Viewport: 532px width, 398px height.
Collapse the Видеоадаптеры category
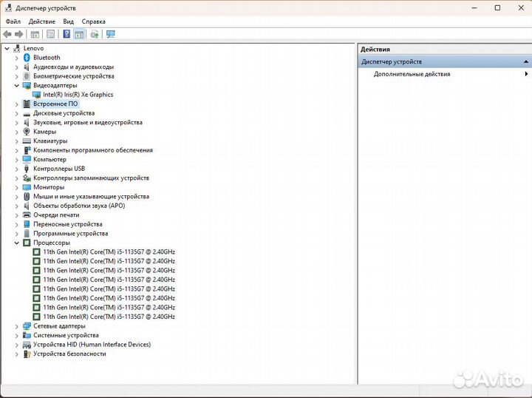click(16, 86)
